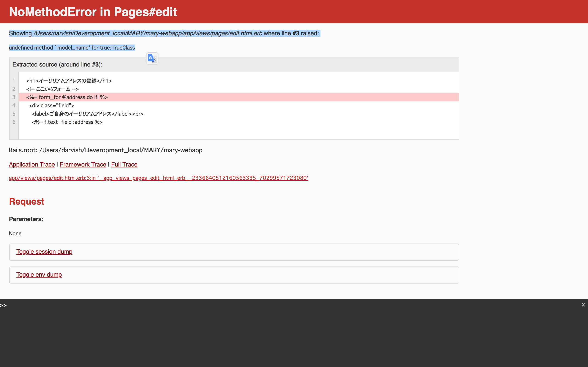The image size is (588, 367).
Task: Open the Application Trace view
Action: [x=32, y=164]
